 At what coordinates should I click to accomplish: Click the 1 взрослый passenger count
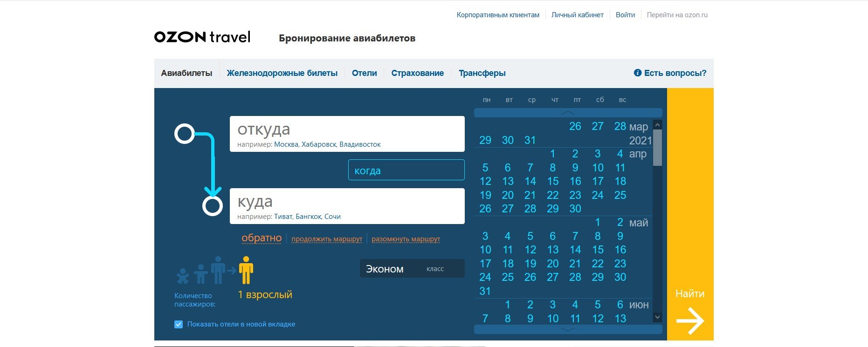(265, 294)
